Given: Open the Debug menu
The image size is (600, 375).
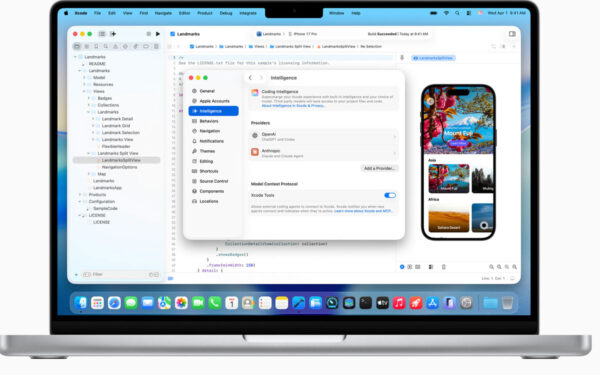Looking at the screenshot, I should (226, 13).
